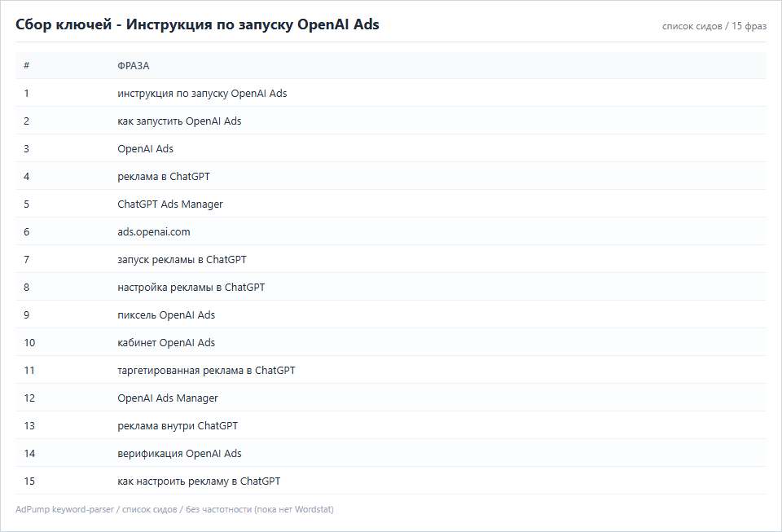Image resolution: width=782 pixels, height=532 pixels.
Task: Select phrase "кабинет OpenAI Ads"
Action: [x=166, y=343]
